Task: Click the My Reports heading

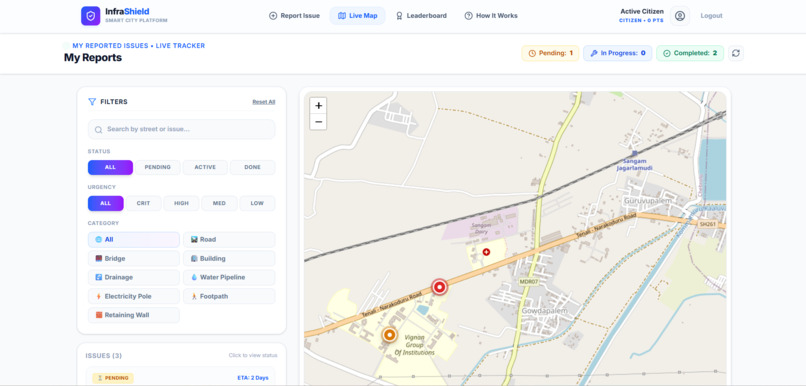Action: click(x=93, y=58)
